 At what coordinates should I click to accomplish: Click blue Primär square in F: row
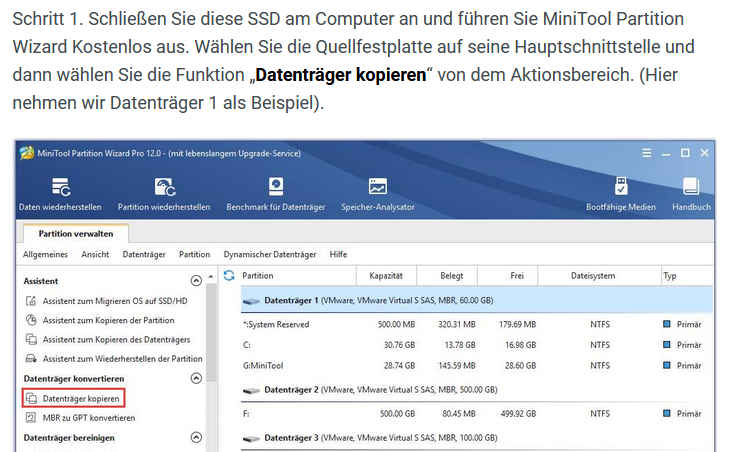click(x=667, y=413)
